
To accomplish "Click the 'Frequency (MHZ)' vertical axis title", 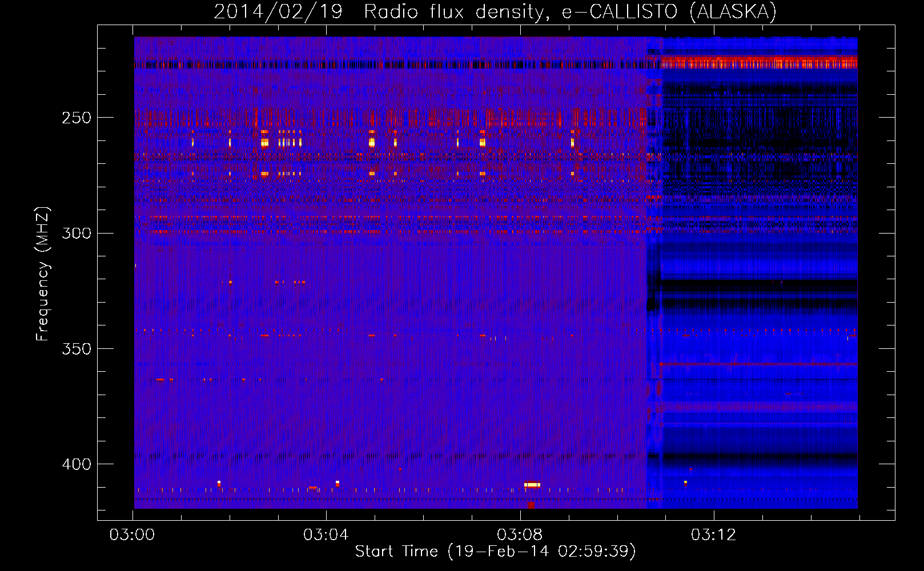I will pos(43,274).
